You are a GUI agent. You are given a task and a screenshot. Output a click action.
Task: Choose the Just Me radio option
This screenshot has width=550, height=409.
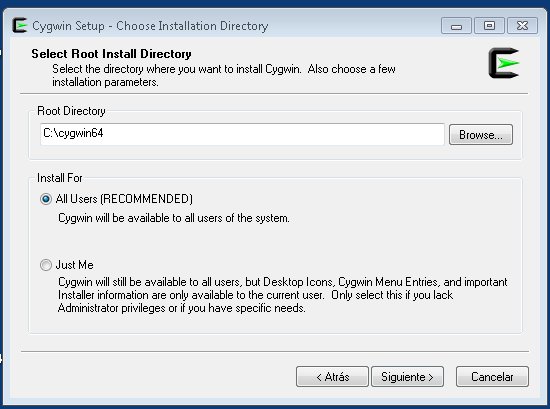(46, 265)
